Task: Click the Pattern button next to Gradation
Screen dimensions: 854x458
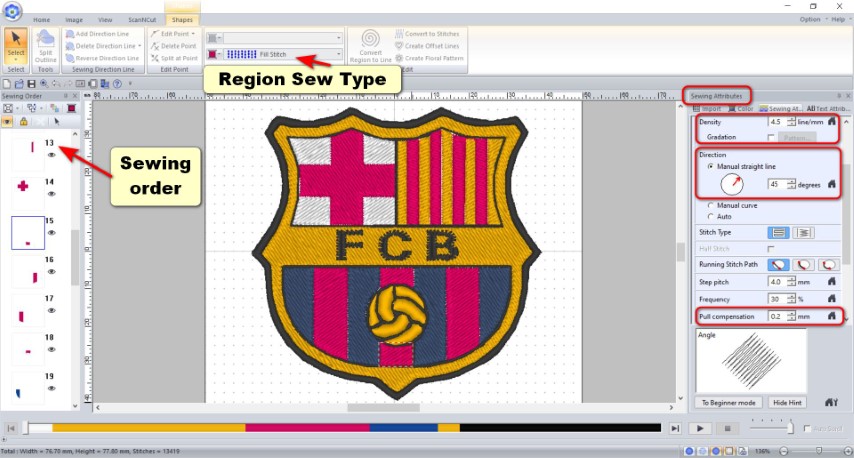Action: click(x=796, y=137)
